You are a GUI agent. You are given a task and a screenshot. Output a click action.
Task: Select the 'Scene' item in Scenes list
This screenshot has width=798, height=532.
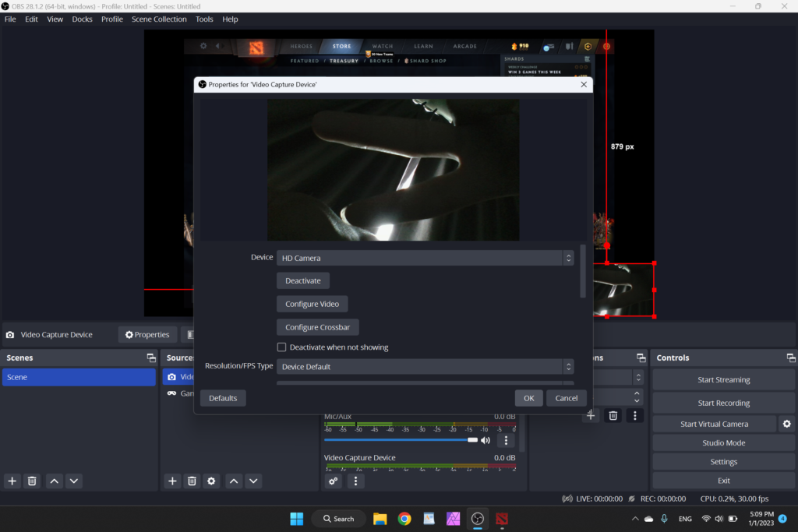pyautogui.click(x=79, y=377)
